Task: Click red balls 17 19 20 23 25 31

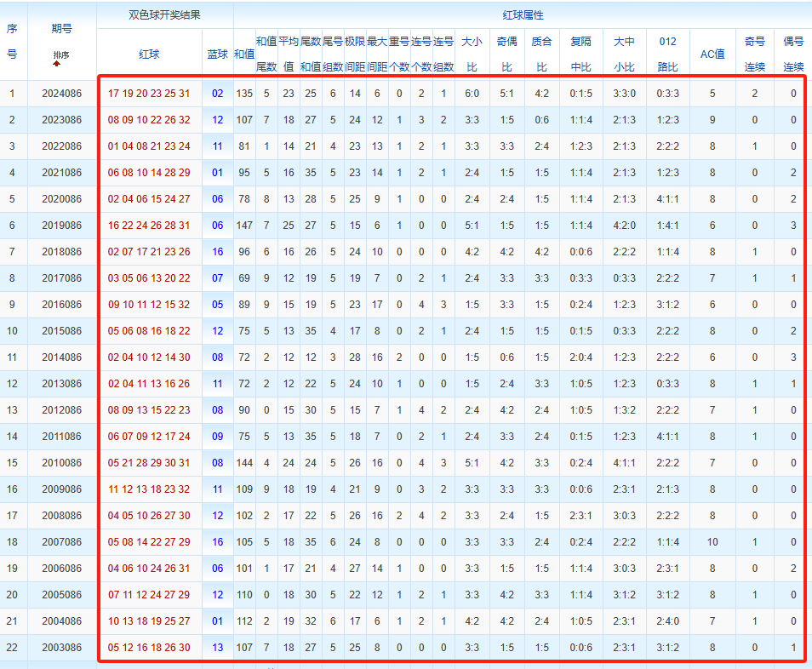Action: (x=149, y=94)
